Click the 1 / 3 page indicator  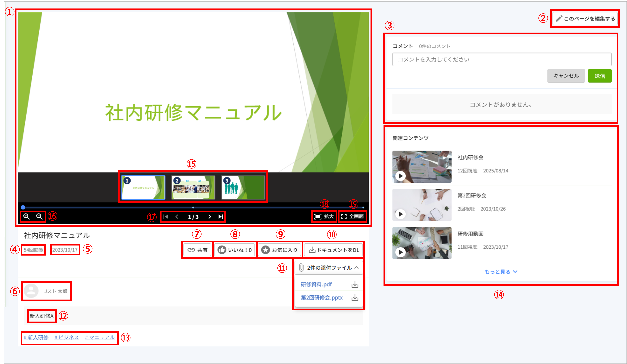tap(193, 217)
